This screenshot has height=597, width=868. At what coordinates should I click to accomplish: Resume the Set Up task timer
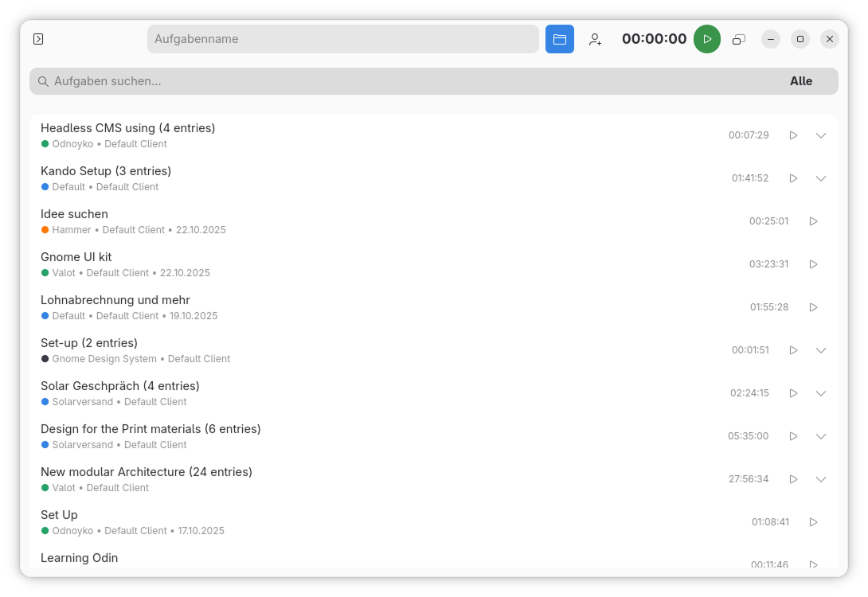[813, 522]
